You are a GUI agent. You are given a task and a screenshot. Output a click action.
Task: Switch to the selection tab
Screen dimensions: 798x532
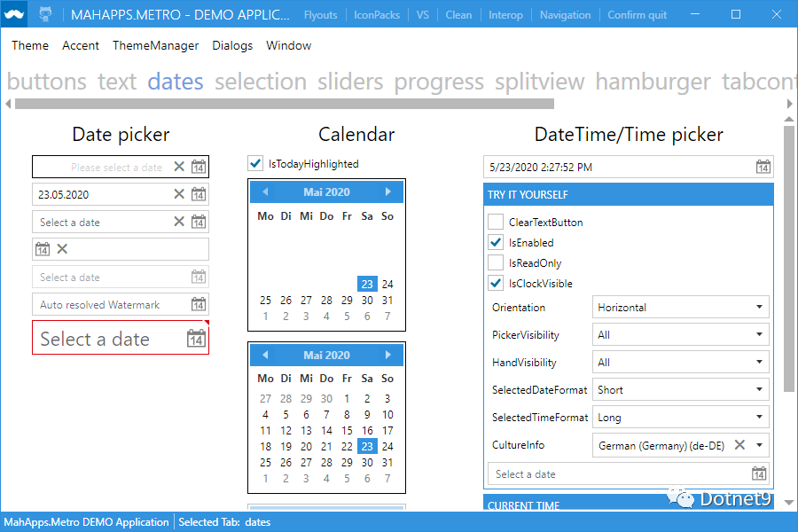(x=260, y=82)
